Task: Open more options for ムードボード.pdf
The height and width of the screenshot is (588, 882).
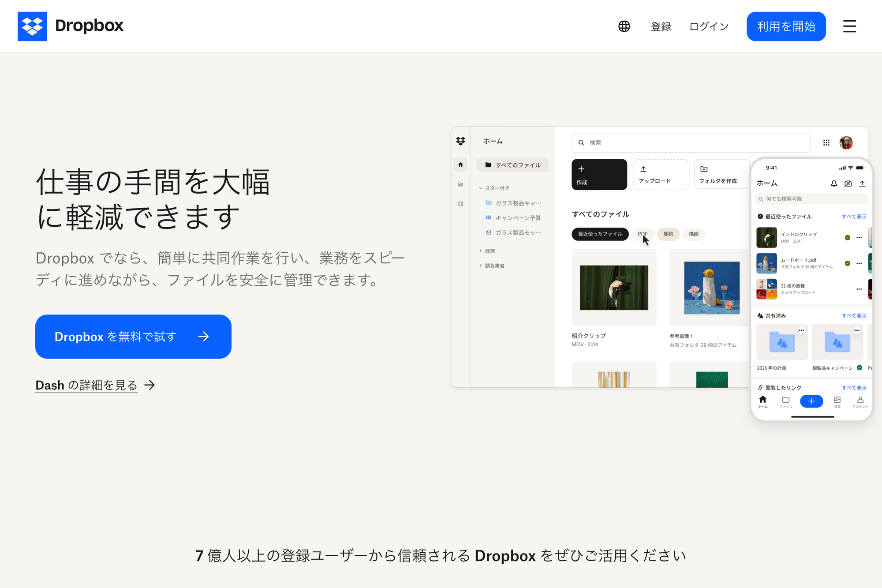Action: [859, 263]
